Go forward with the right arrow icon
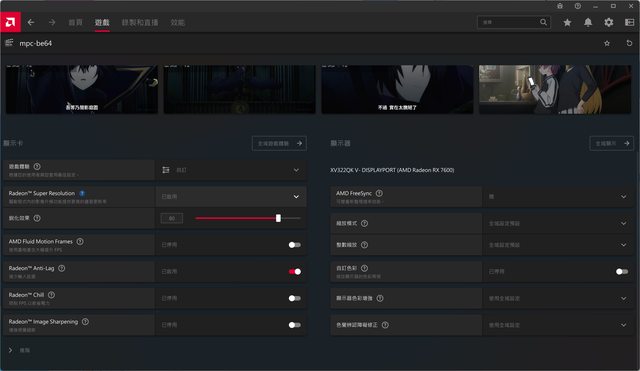640x371 pixels. click(52, 22)
